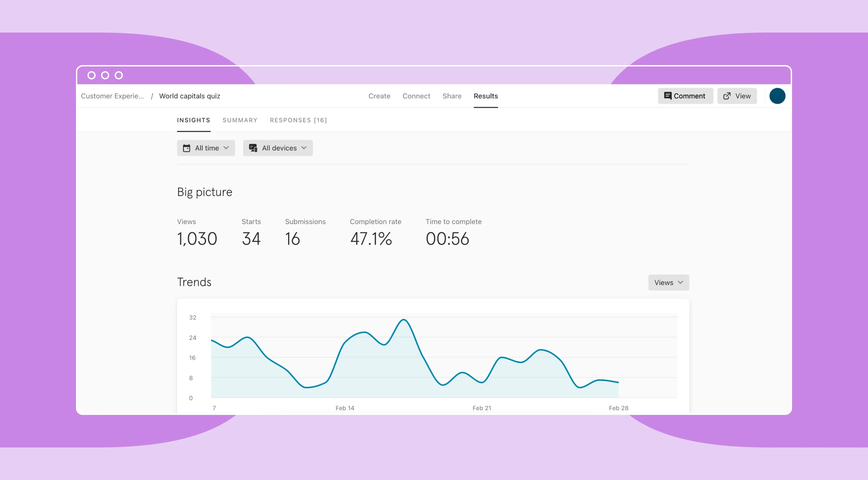Click the 00:56 time to complete value
The height and width of the screenshot is (480, 868).
(x=448, y=239)
